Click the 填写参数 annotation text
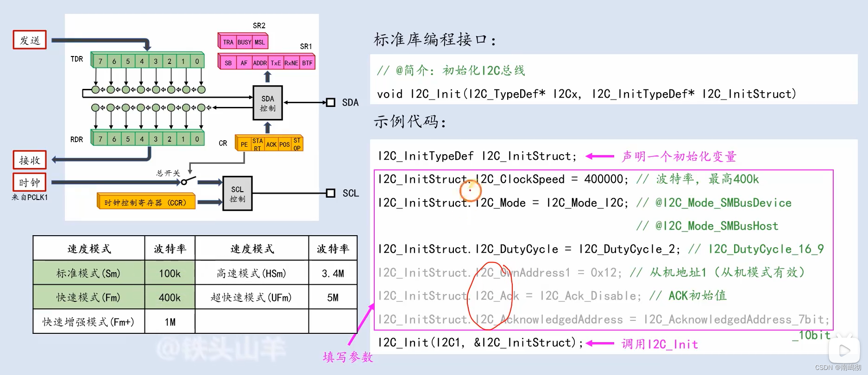The height and width of the screenshot is (375, 868). [348, 357]
